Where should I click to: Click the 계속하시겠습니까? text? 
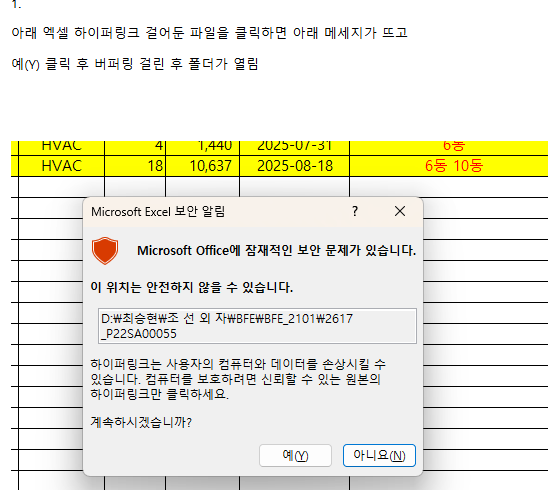tap(141, 422)
